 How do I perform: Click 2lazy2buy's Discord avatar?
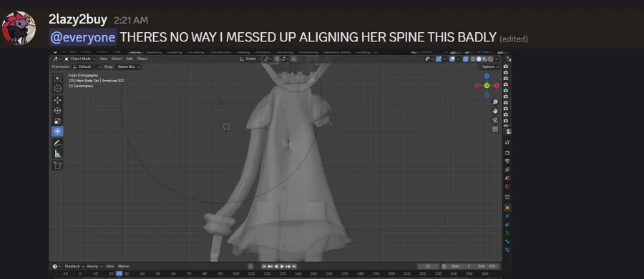pos(19,28)
